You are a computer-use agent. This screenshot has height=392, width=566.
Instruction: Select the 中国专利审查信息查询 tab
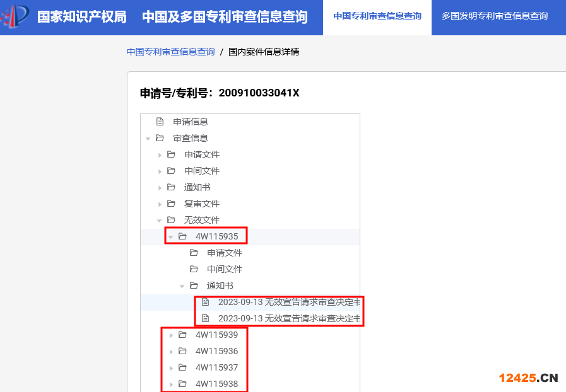[x=377, y=16]
